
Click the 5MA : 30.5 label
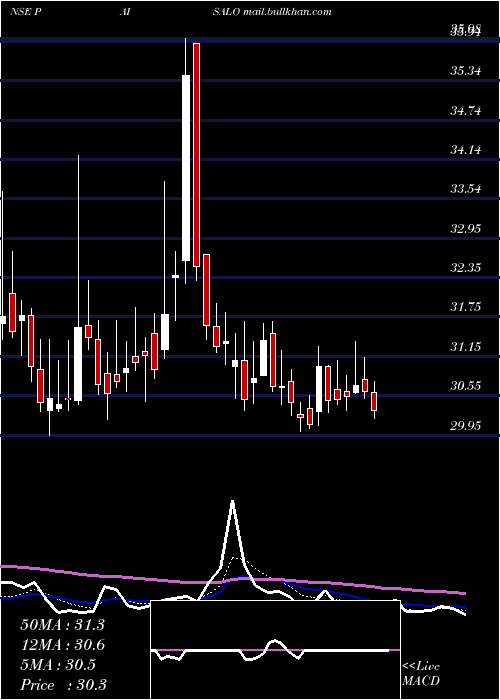[x=58, y=664]
